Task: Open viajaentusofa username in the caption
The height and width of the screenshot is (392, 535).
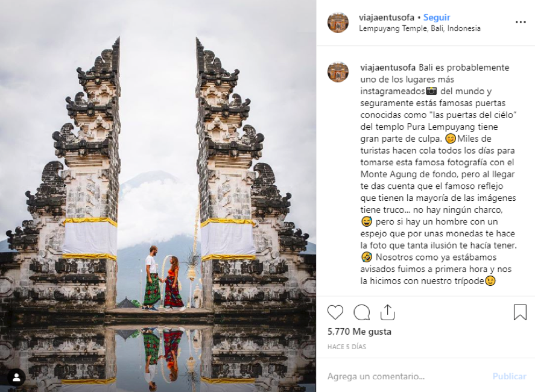Action: pyautogui.click(x=388, y=68)
